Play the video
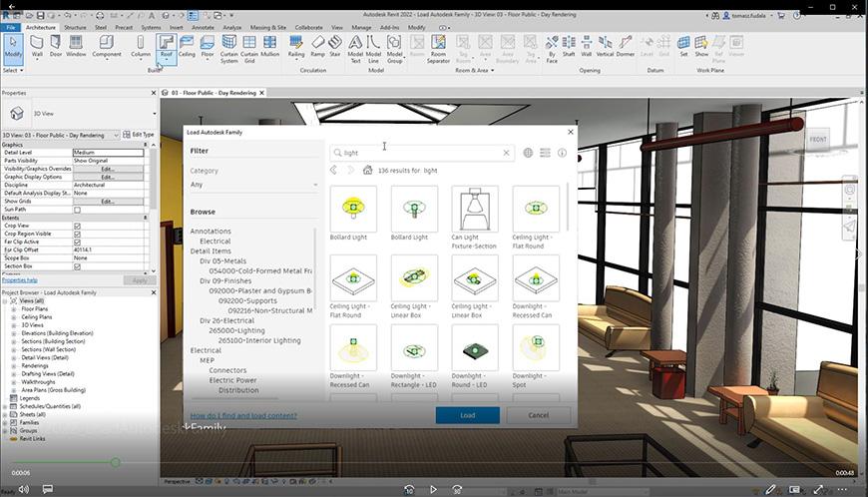The image size is (868, 497). tap(433, 489)
